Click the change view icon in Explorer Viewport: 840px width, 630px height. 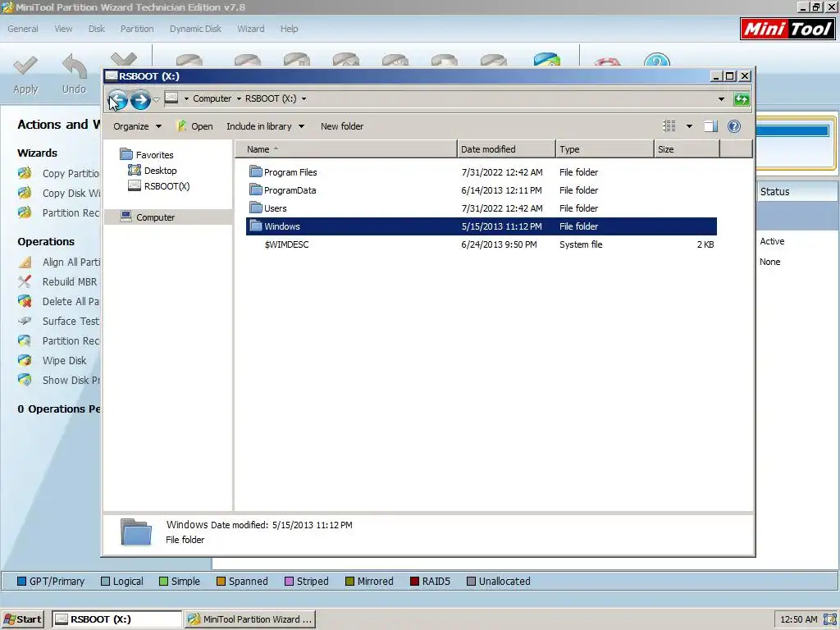[669, 126]
